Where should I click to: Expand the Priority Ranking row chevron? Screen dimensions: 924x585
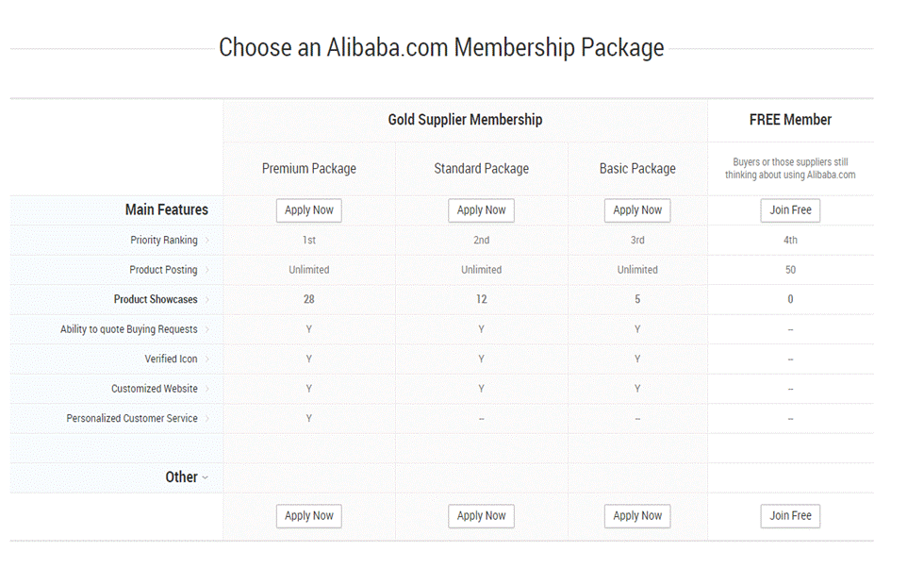pos(207,241)
